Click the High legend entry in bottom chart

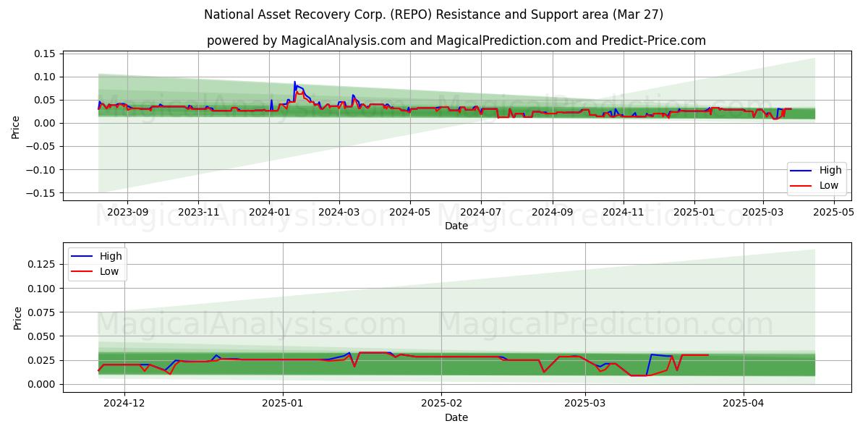click(97, 256)
